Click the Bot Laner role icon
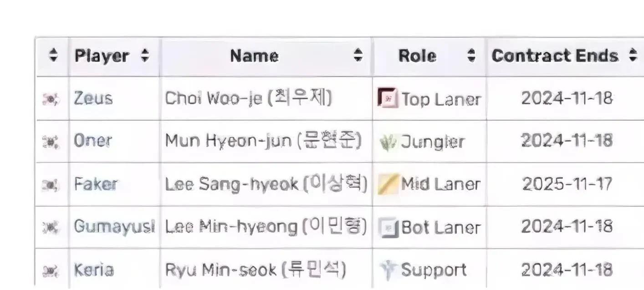The height and width of the screenshot is (290, 644). [388, 227]
